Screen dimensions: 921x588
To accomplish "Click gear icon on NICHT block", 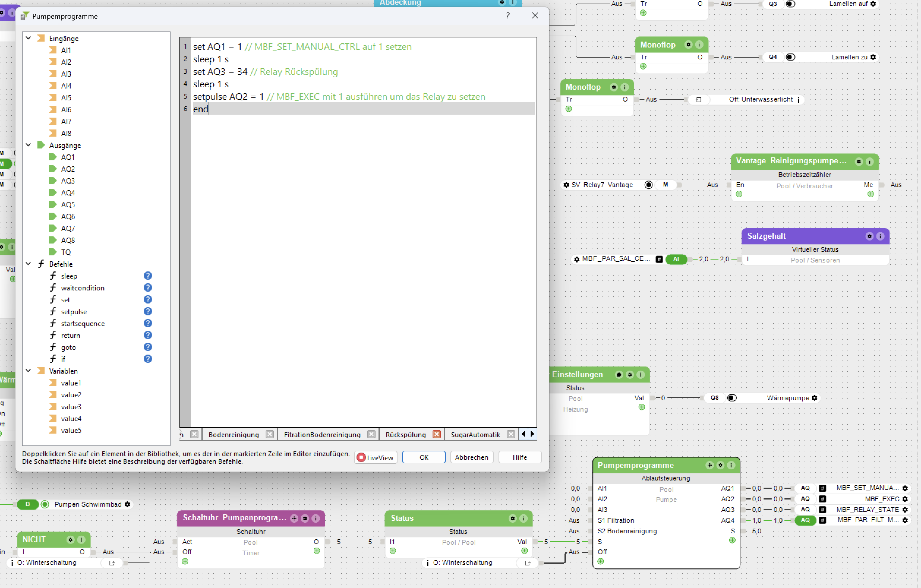I will coord(70,540).
